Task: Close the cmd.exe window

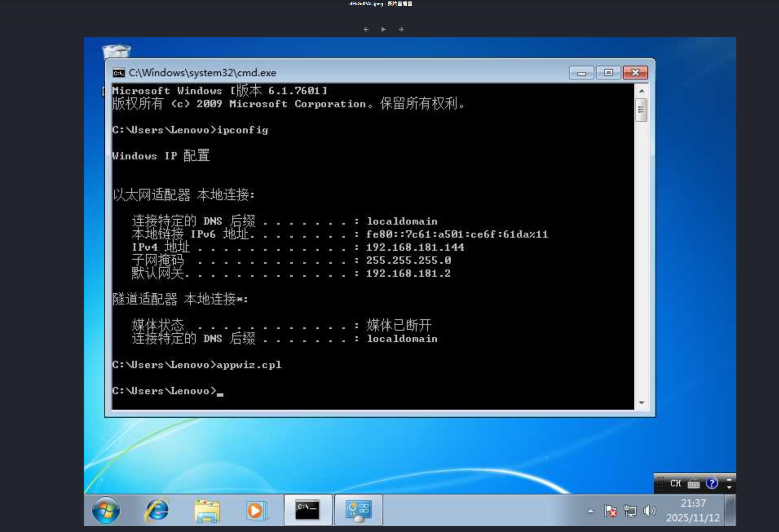Action: coord(636,73)
